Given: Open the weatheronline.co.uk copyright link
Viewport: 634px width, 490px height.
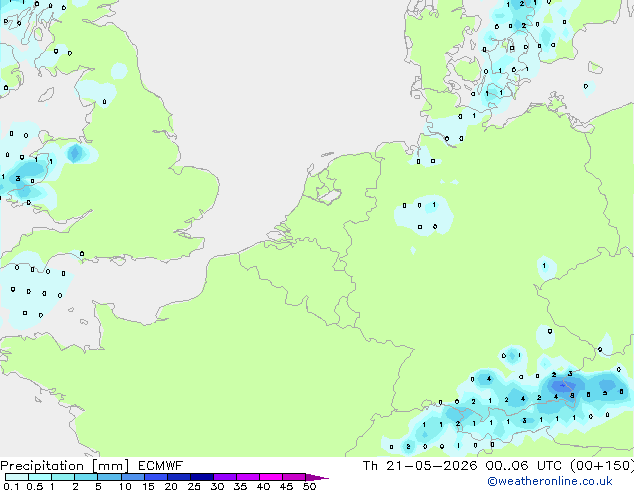Looking at the screenshot, I should point(549,481).
